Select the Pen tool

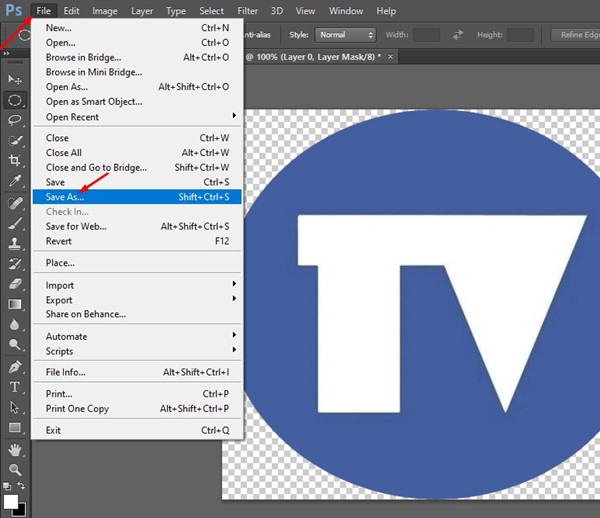point(15,367)
